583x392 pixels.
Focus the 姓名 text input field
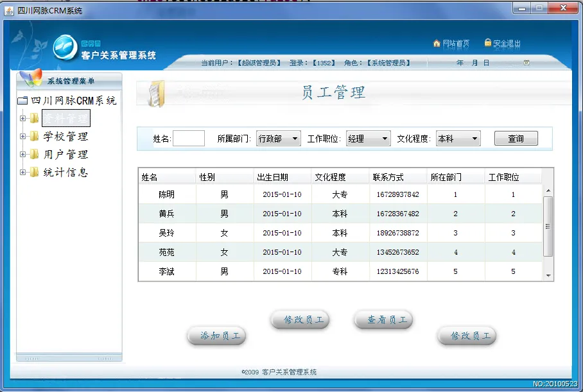point(189,139)
